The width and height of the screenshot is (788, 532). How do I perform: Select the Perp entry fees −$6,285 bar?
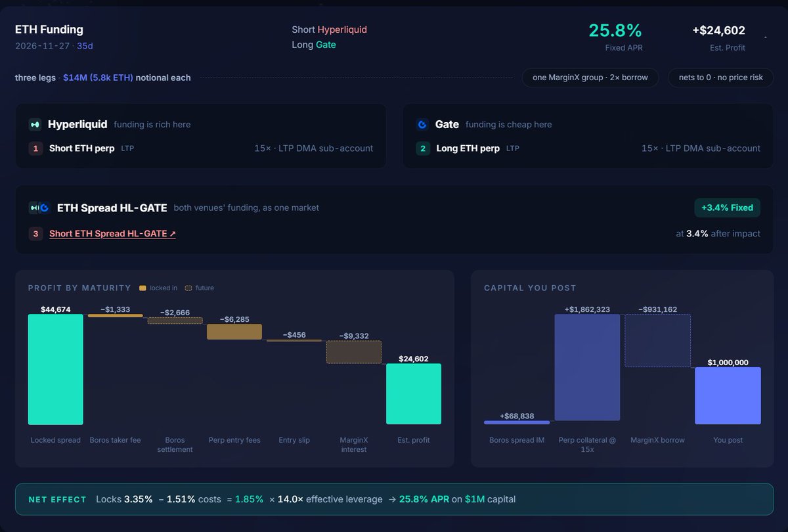pos(234,332)
